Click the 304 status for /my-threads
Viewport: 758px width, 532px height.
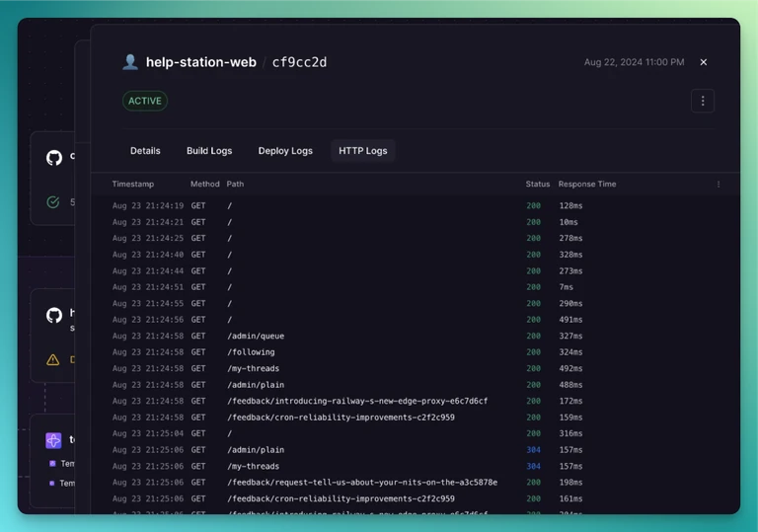533,466
